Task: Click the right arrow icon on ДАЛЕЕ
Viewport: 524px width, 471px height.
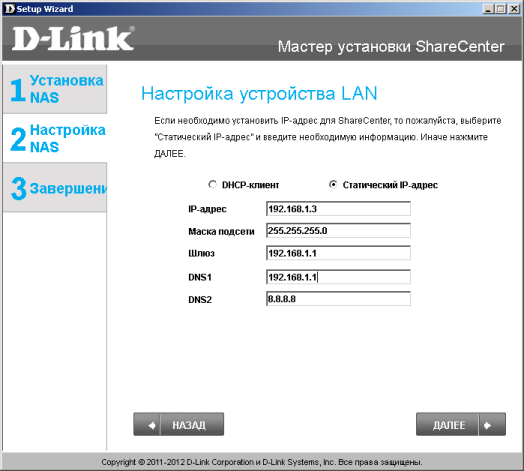Action: (488, 425)
